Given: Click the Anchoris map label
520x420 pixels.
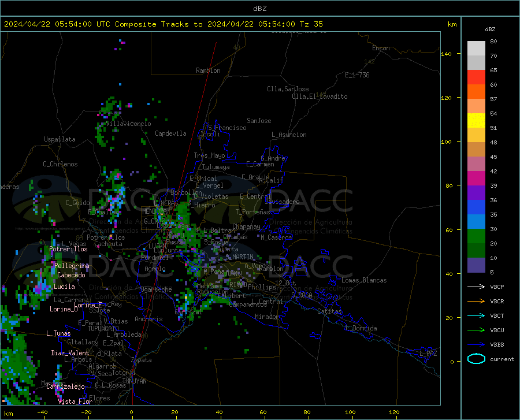Looking at the screenshot, I should [x=148, y=319].
